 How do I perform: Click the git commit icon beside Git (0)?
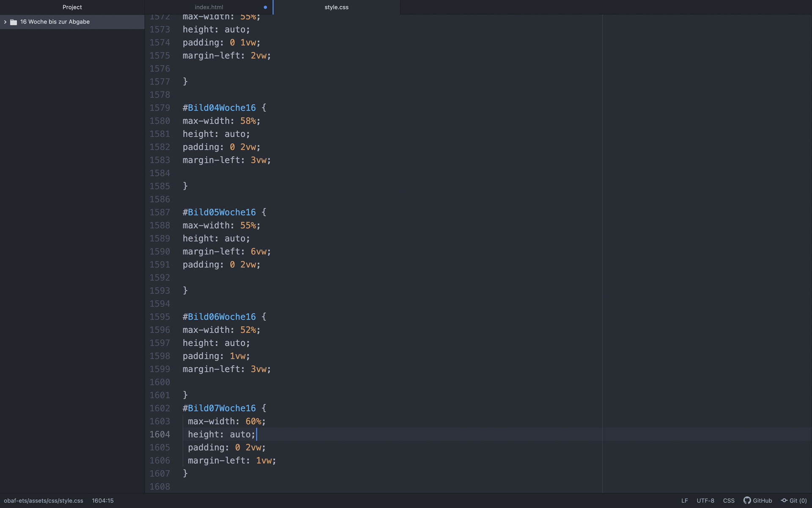point(784,500)
